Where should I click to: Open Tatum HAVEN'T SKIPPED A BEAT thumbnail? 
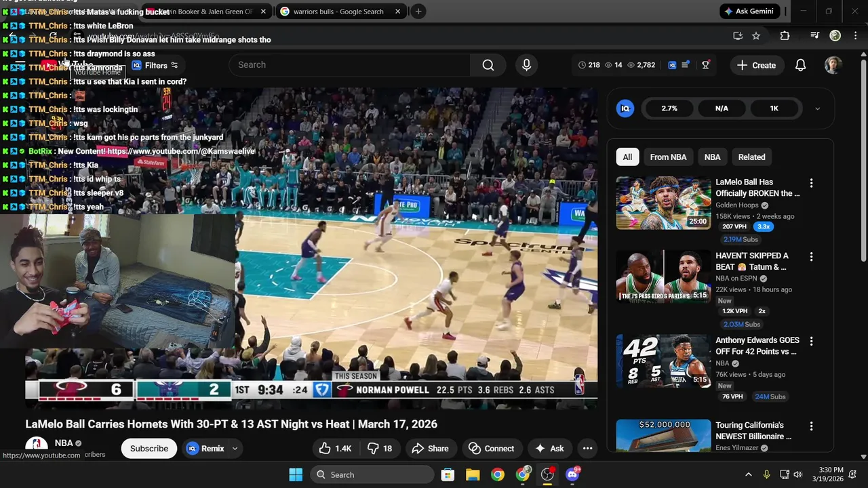pyautogui.click(x=663, y=277)
